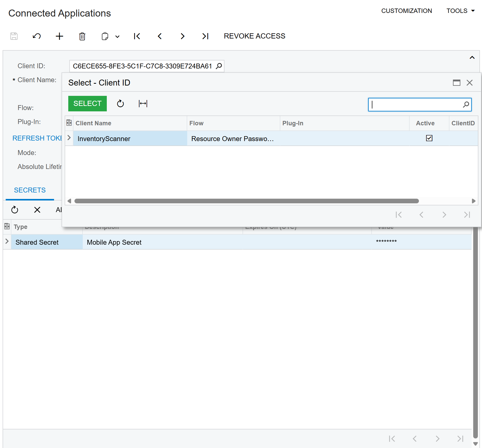Maximize the Select - Client ID dialog

tap(457, 83)
